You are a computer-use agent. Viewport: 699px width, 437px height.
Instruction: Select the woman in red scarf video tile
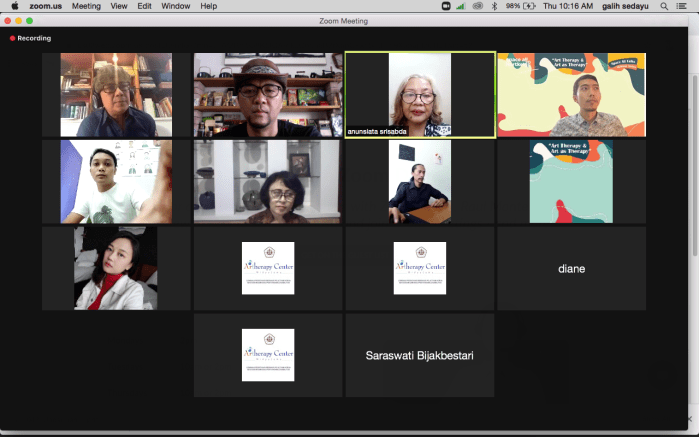click(115, 268)
